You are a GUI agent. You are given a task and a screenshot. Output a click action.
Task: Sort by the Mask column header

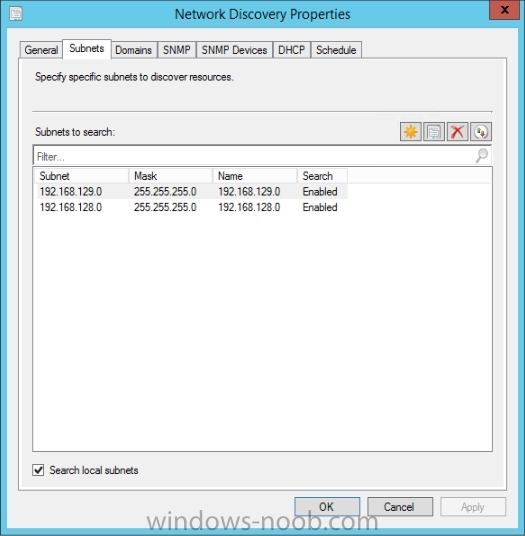tap(171, 176)
